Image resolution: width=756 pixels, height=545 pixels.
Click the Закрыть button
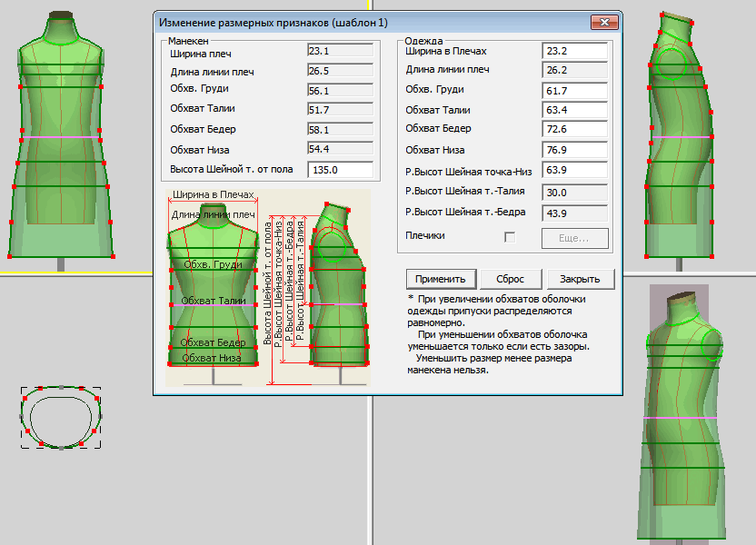point(580,279)
